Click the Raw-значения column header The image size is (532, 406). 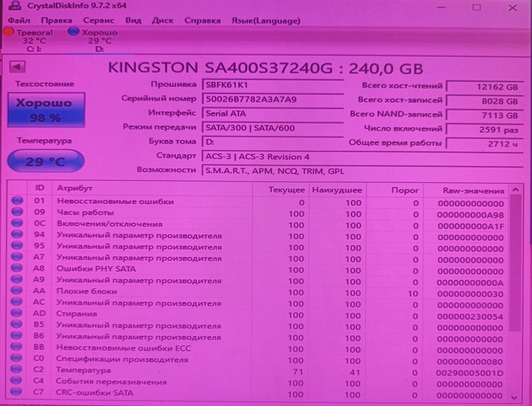click(x=466, y=191)
